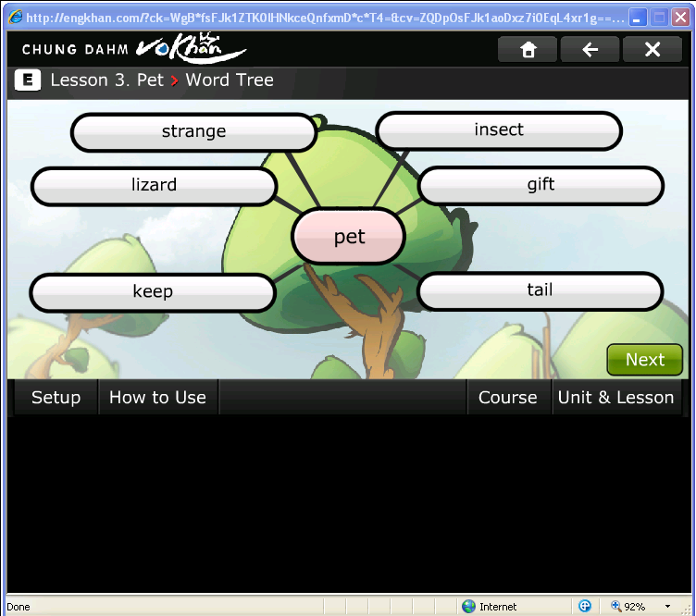Viewport: 696px width, 616px height.
Task: Select the word bubble 'insect'
Action: click(499, 130)
